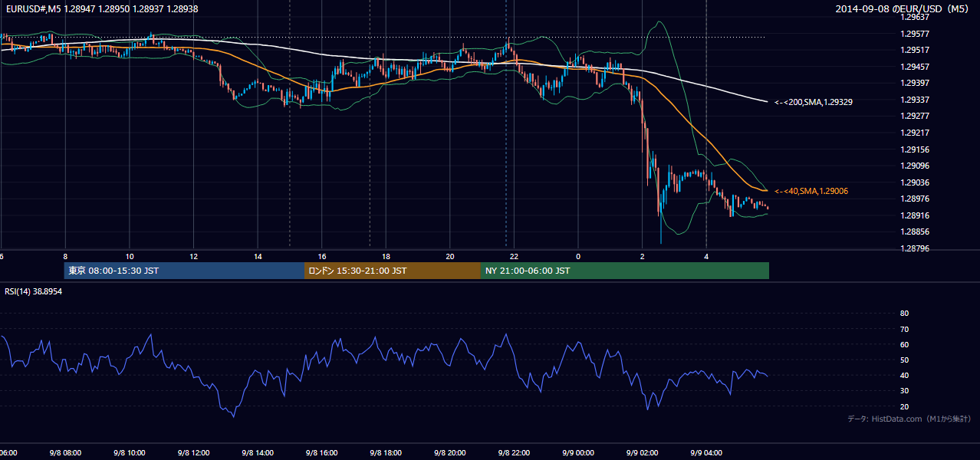Click the RSI scale value 70
This screenshot has height=460, width=980.
pyautogui.click(x=904, y=329)
